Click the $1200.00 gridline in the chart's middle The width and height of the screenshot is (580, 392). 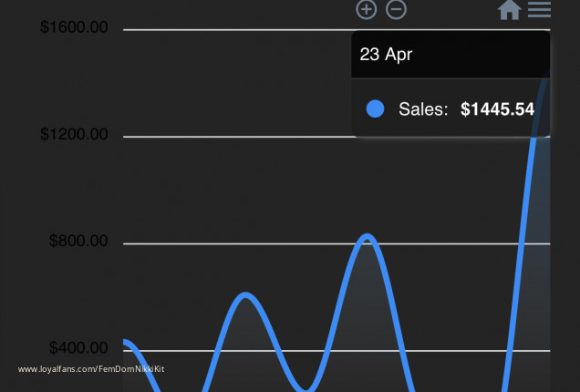pos(237,137)
